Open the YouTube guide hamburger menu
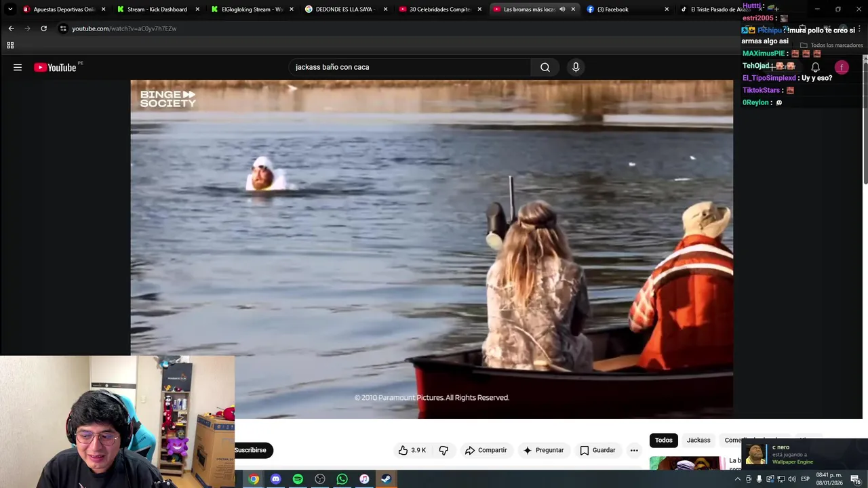The image size is (868, 488). (18, 67)
